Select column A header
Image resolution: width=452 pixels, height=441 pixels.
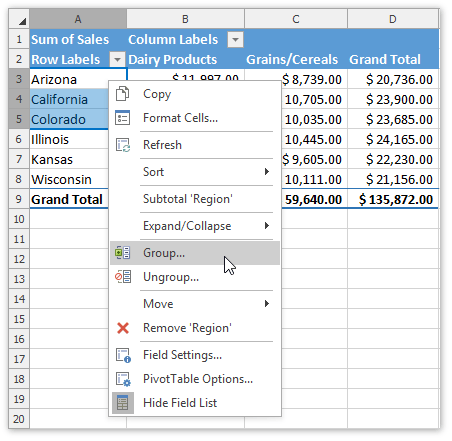point(78,19)
